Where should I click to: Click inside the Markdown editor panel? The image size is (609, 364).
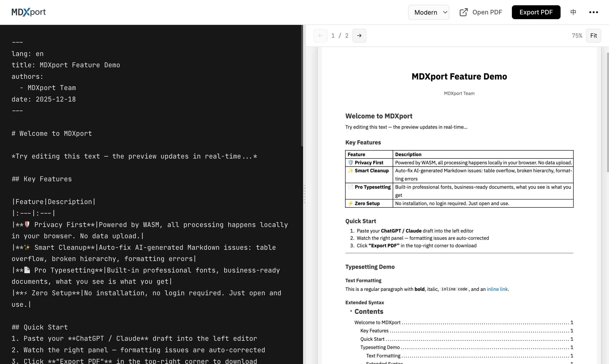[147, 172]
